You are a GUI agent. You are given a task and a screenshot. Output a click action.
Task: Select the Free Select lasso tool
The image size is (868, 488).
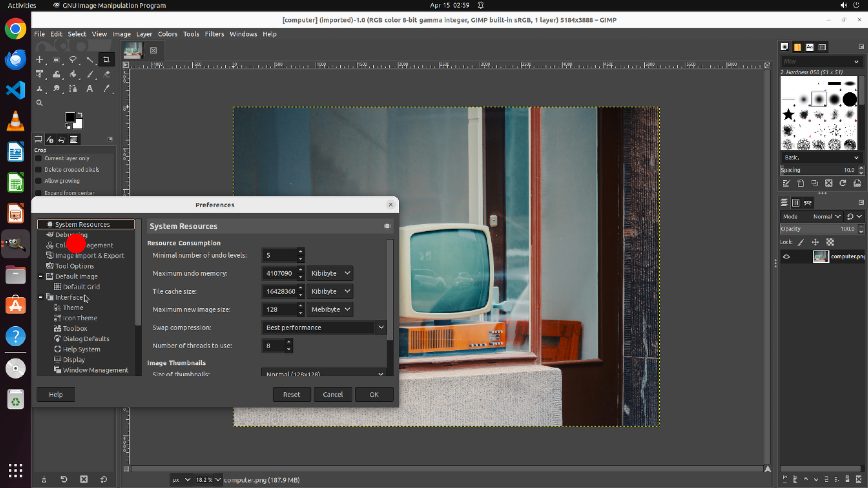[x=73, y=60]
